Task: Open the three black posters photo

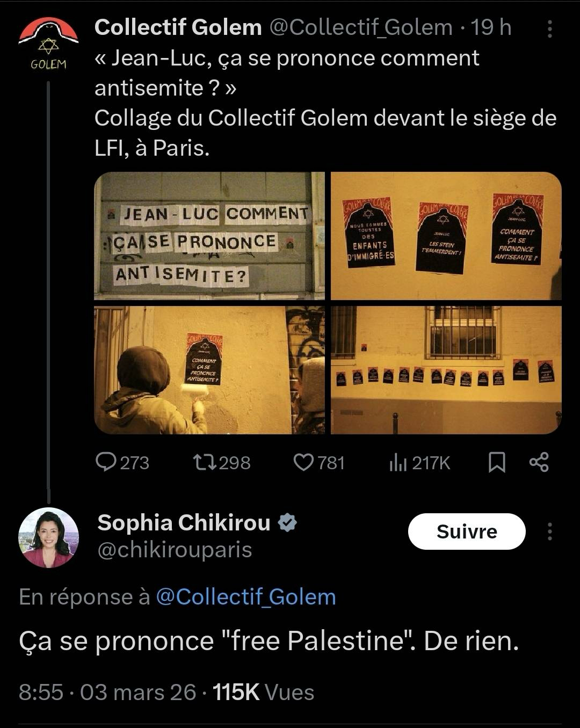Action: pyautogui.click(x=446, y=236)
